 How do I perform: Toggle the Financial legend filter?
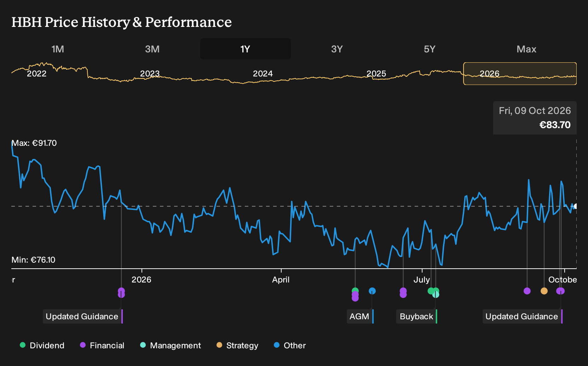102,345
